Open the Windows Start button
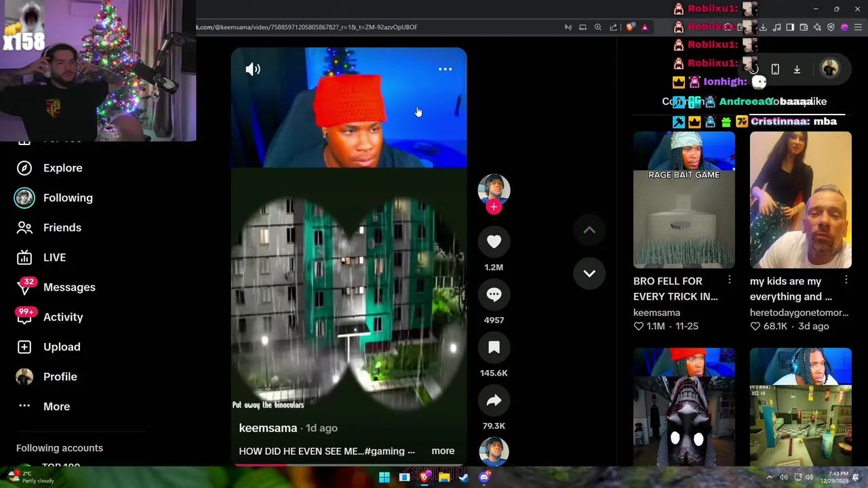 point(384,477)
